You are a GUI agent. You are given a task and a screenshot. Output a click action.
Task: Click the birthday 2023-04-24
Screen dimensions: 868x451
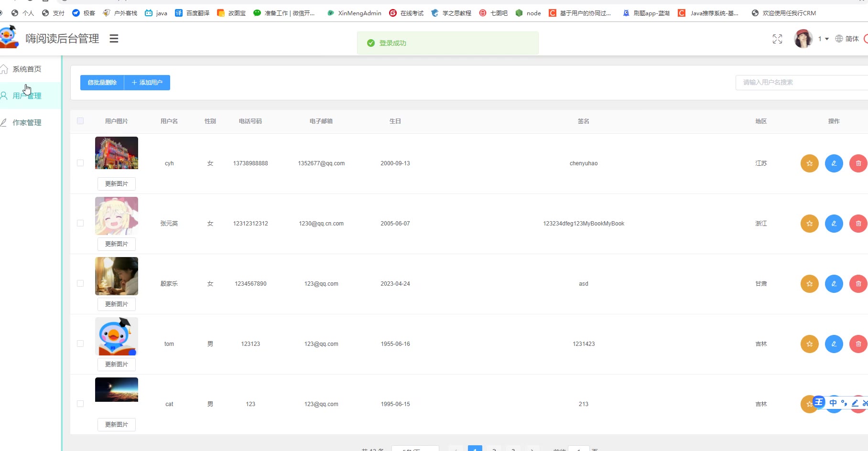(x=395, y=284)
